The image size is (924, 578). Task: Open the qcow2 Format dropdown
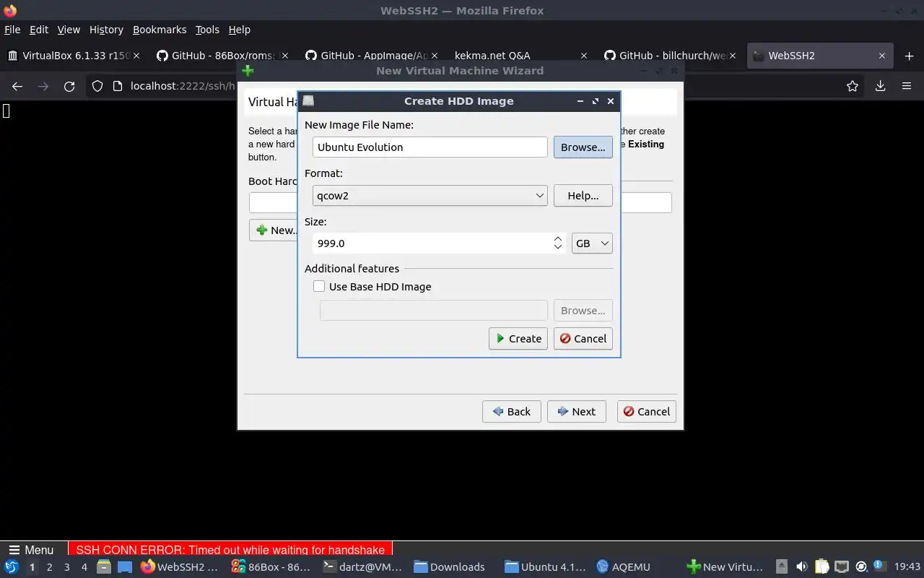click(430, 195)
